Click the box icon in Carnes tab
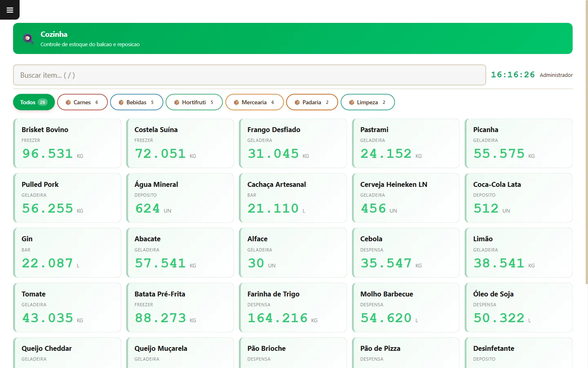This screenshot has height=368, width=588. (68, 102)
